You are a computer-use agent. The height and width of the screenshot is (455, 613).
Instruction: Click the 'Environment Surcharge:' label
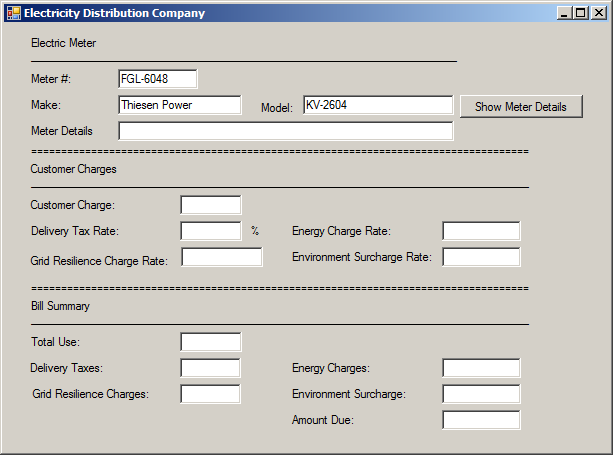click(349, 394)
